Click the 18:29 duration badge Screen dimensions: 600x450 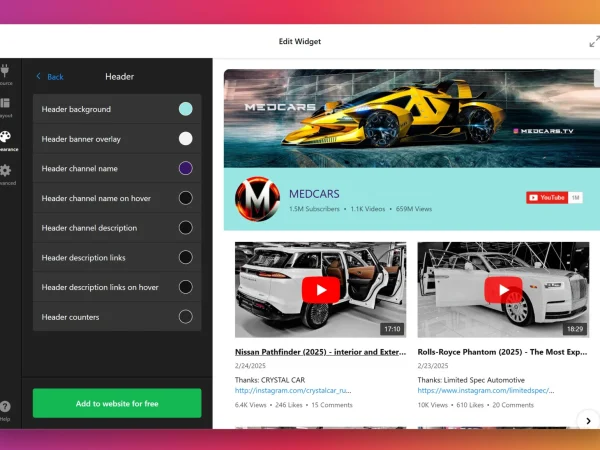575,329
